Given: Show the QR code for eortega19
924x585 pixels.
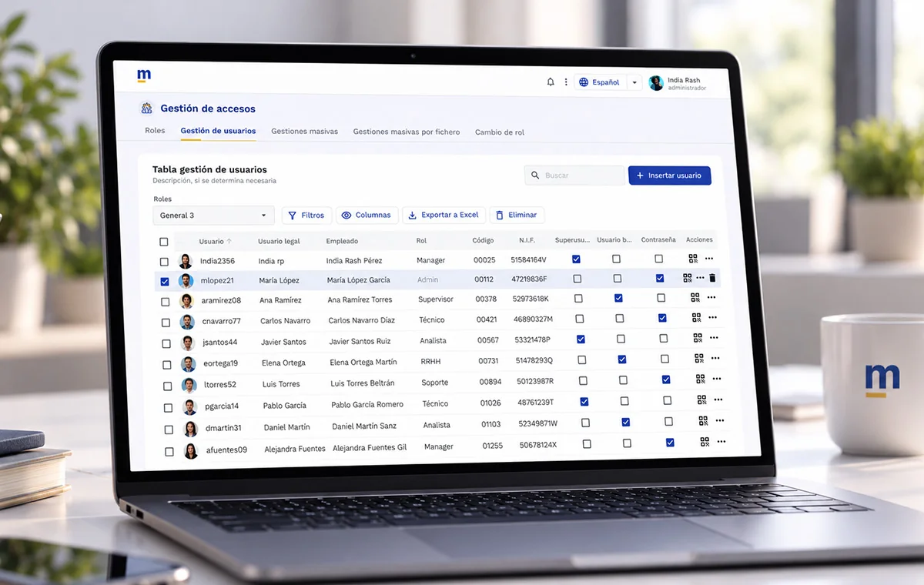Looking at the screenshot, I should (x=699, y=358).
